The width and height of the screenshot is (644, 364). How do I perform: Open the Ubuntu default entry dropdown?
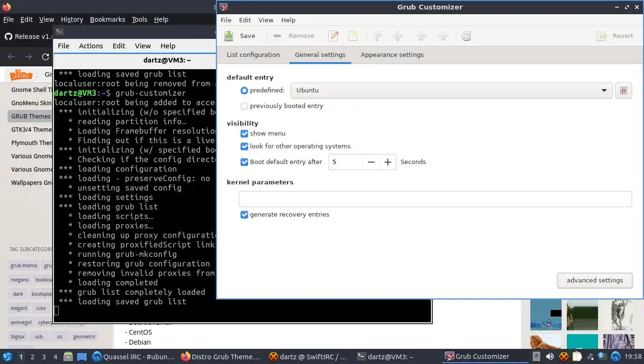pyautogui.click(x=451, y=91)
